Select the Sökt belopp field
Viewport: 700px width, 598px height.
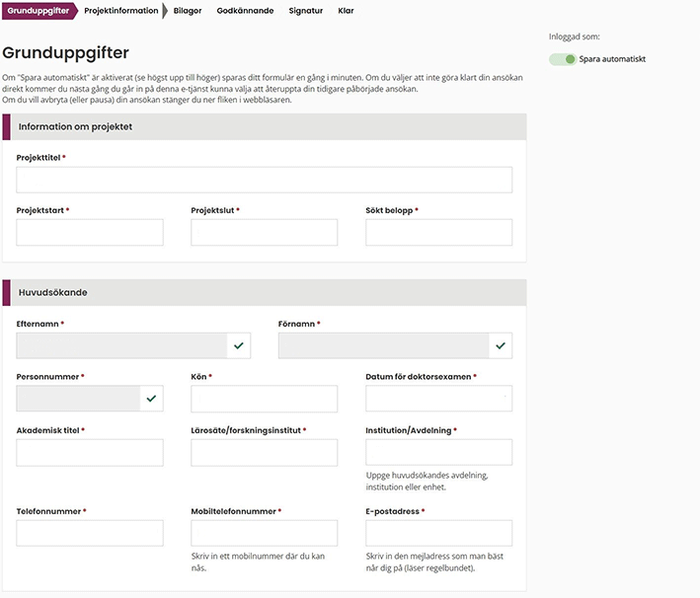(438, 233)
